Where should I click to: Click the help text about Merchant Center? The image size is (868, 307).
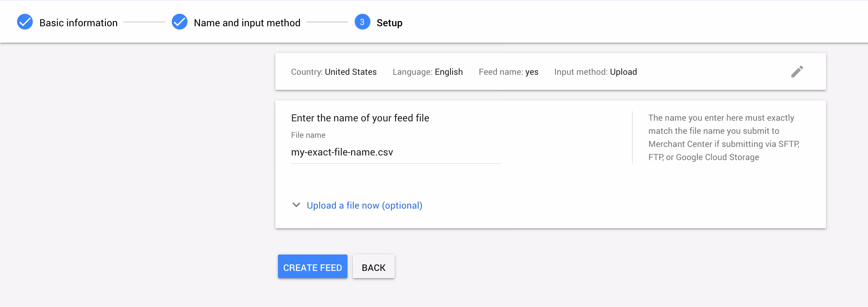click(724, 137)
